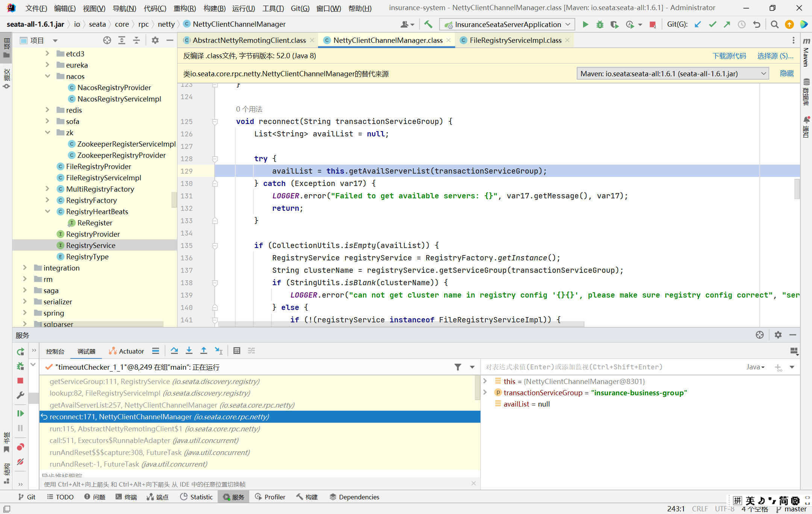Step out of the current method
This screenshot has height=514, width=812.
[x=204, y=351]
